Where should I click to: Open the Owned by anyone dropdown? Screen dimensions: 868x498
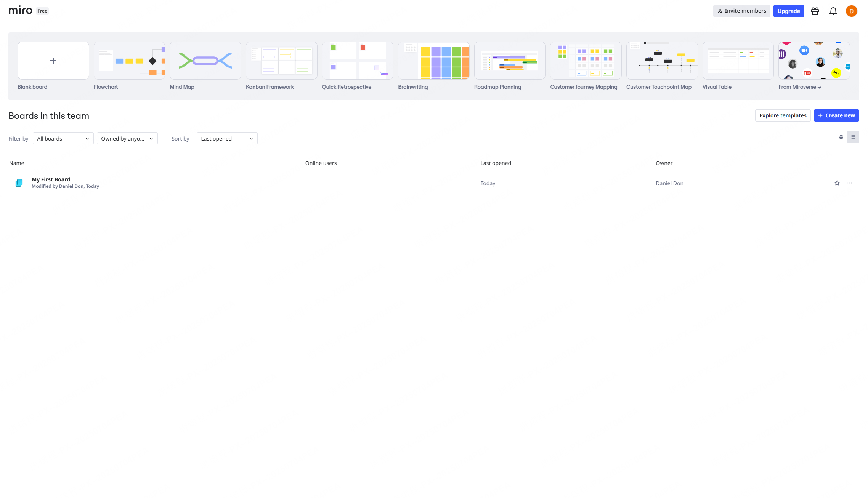(127, 138)
